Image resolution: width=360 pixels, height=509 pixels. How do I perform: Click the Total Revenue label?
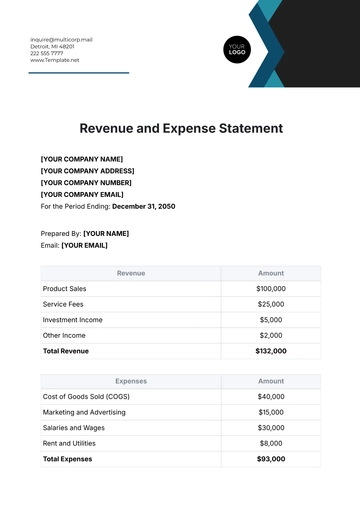click(66, 351)
